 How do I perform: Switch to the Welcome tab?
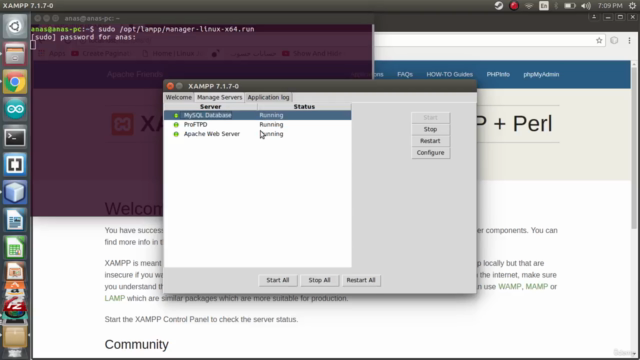(178, 97)
